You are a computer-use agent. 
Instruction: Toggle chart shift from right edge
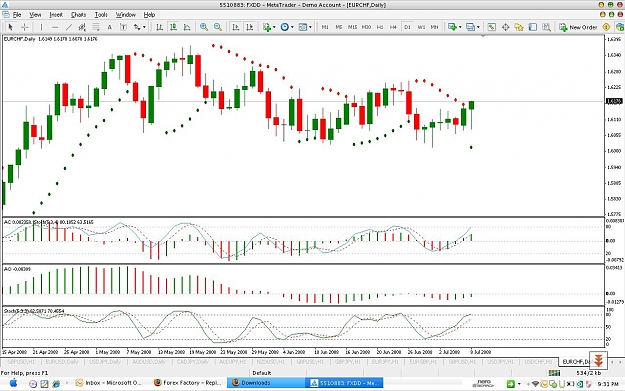click(x=250, y=27)
